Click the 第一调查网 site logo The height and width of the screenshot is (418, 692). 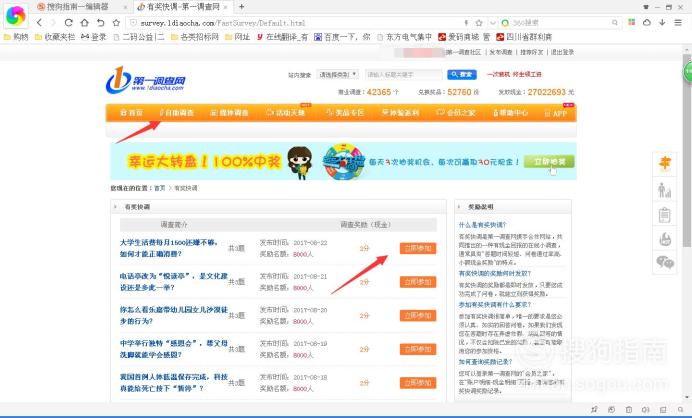pos(146,80)
